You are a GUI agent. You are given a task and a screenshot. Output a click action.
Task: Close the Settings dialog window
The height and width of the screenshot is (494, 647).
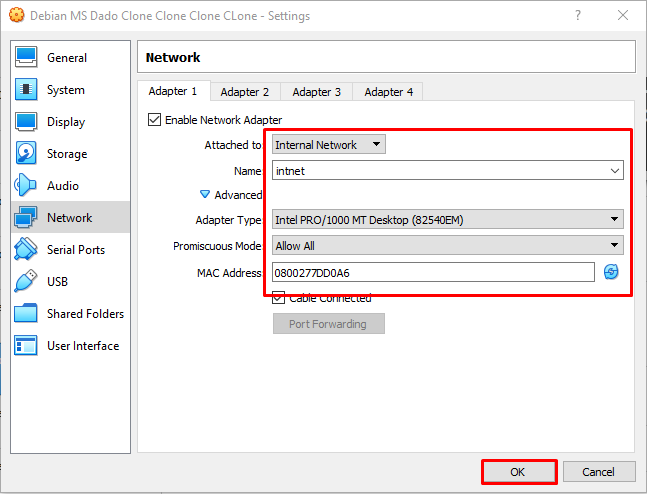(623, 15)
